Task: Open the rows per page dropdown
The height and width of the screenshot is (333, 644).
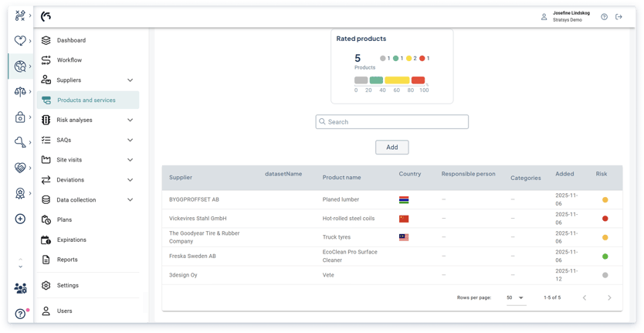Action: [x=515, y=297]
